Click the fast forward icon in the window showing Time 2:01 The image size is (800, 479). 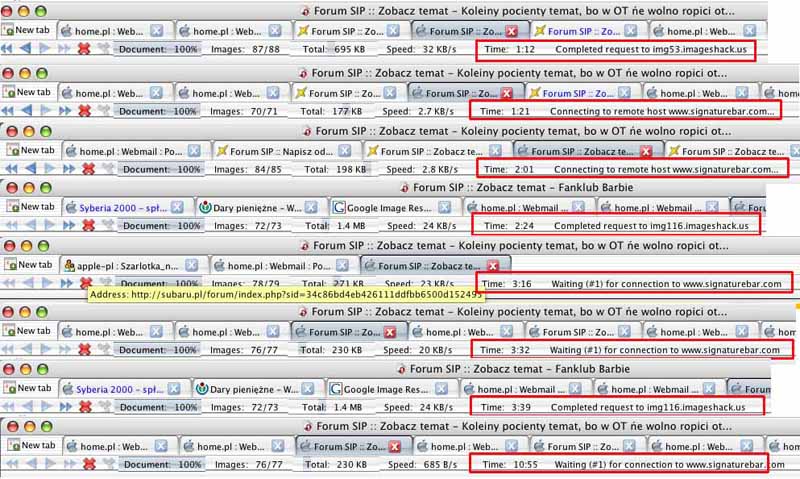point(68,170)
